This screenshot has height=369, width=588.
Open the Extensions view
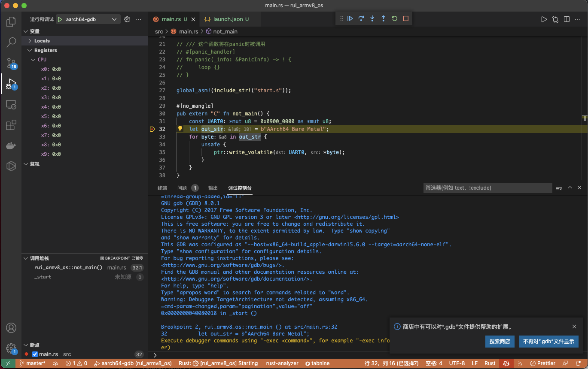11,125
